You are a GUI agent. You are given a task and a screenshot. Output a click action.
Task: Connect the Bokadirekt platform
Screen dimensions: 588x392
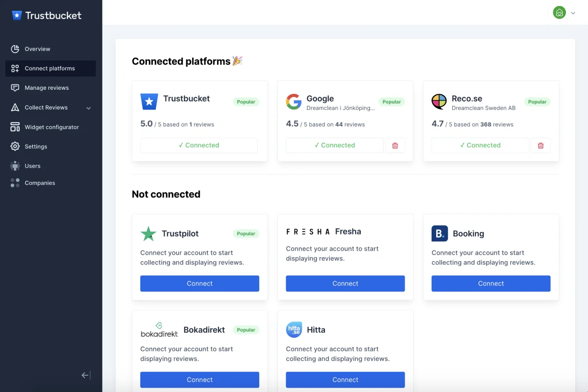(199, 380)
